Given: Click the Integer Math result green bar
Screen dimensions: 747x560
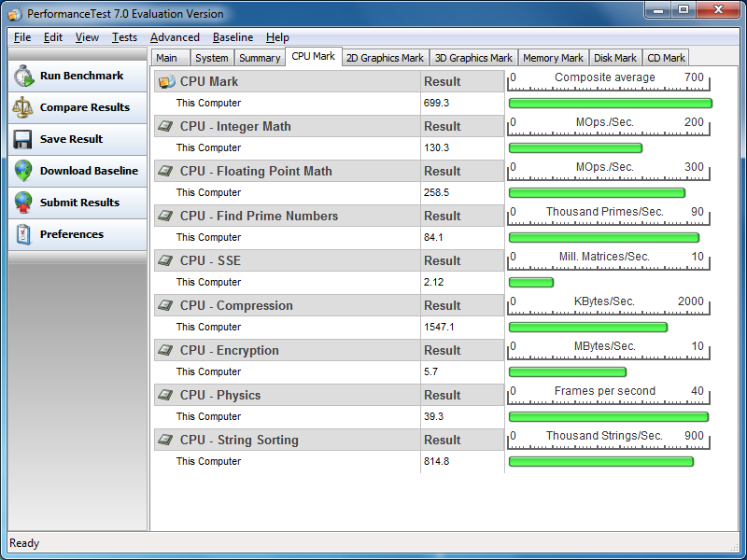Looking at the screenshot, I should pos(575,147).
